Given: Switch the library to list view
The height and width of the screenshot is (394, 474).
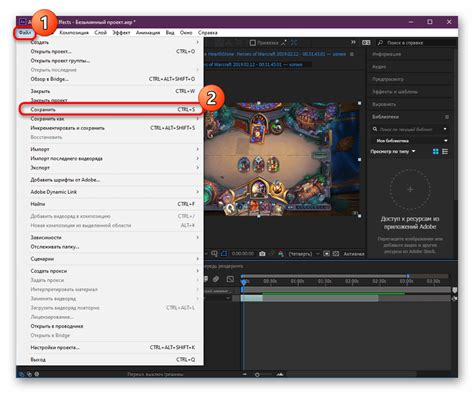Looking at the screenshot, I should [x=445, y=152].
